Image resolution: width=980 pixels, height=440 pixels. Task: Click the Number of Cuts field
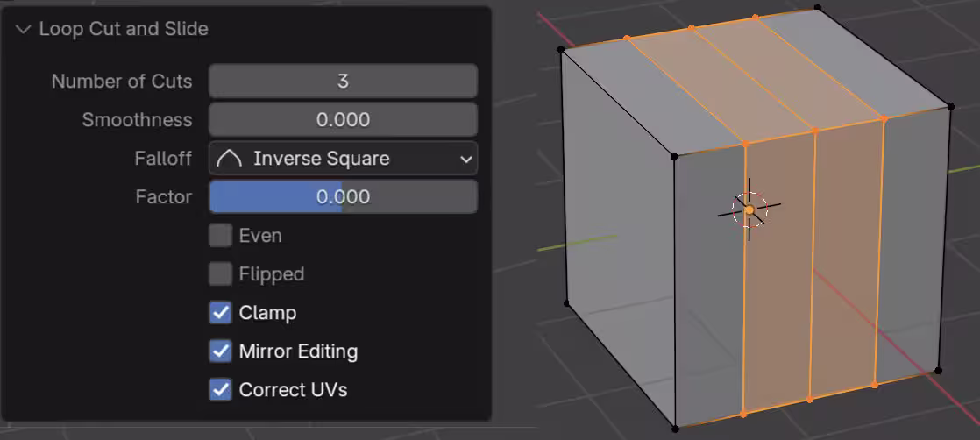pos(343,82)
